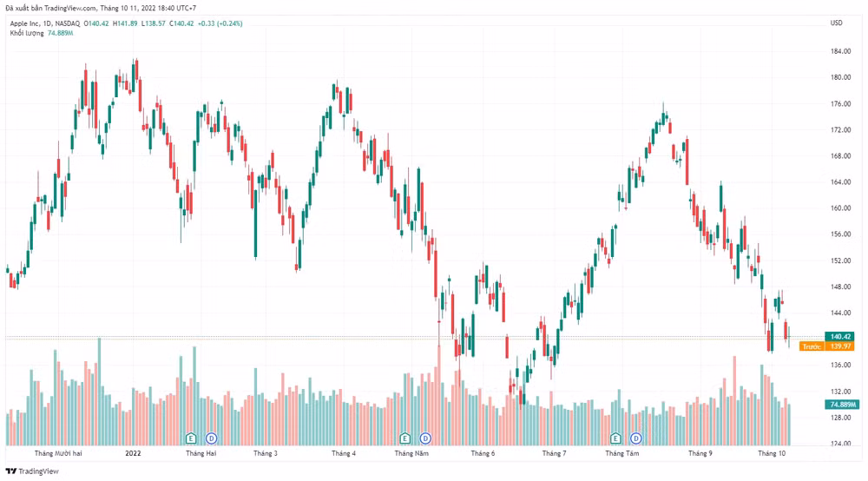This screenshot has height=481, width=868.
Task: Click the Khối lượng volume indicator legend
Action: point(27,33)
